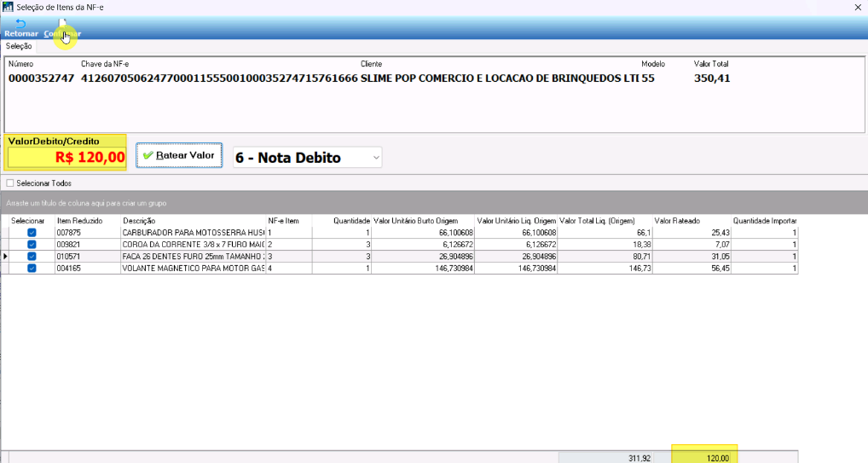The width and height of the screenshot is (868, 463).
Task: Click the ValorDebito/Credito R$ 120,00 field
Action: coord(67,157)
